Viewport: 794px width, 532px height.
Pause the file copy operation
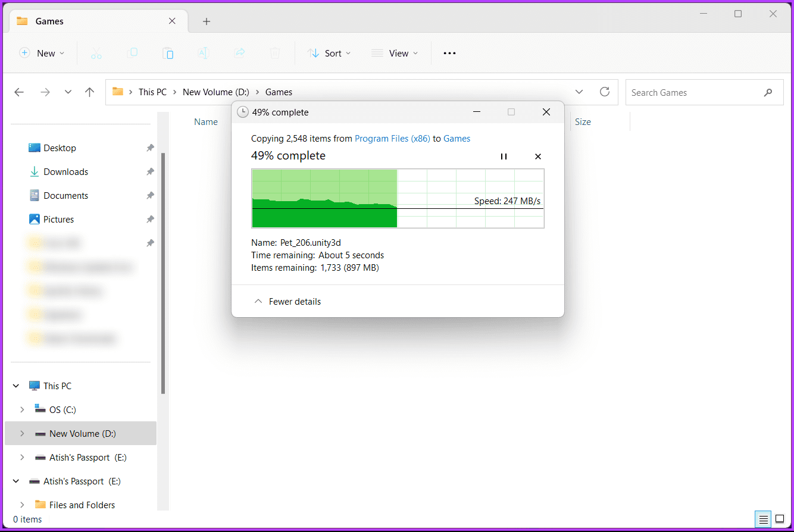[x=504, y=157]
